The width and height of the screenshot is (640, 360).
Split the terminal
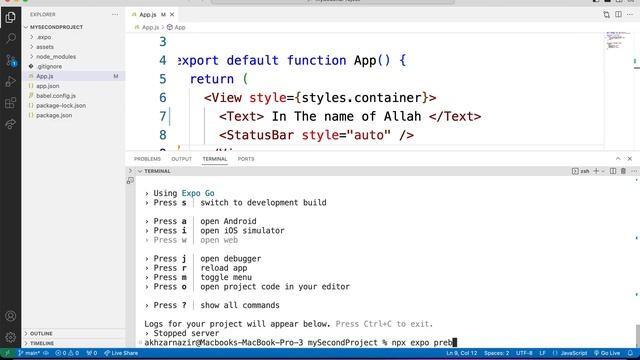(x=613, y=171)
